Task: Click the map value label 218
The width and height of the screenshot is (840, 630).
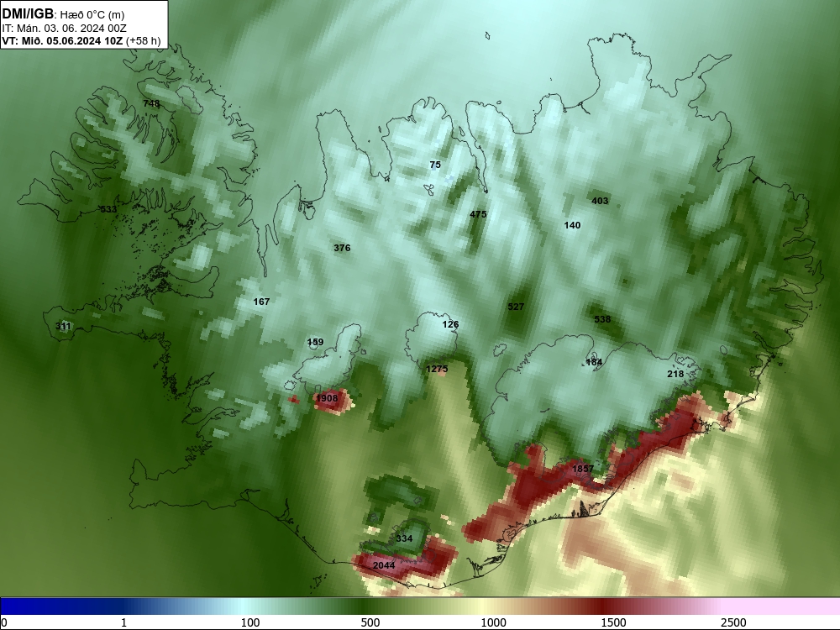Action: [675, 374]
